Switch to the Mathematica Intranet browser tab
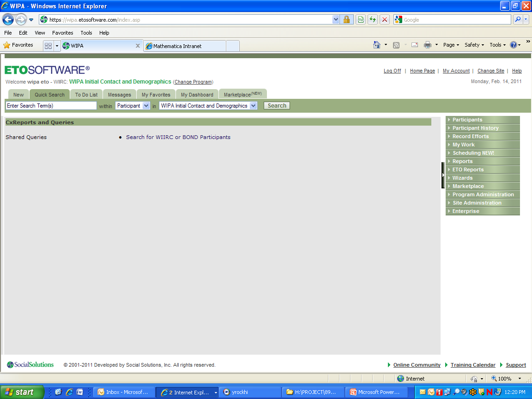Screen dimensions: 532x399 coord(185,46)
